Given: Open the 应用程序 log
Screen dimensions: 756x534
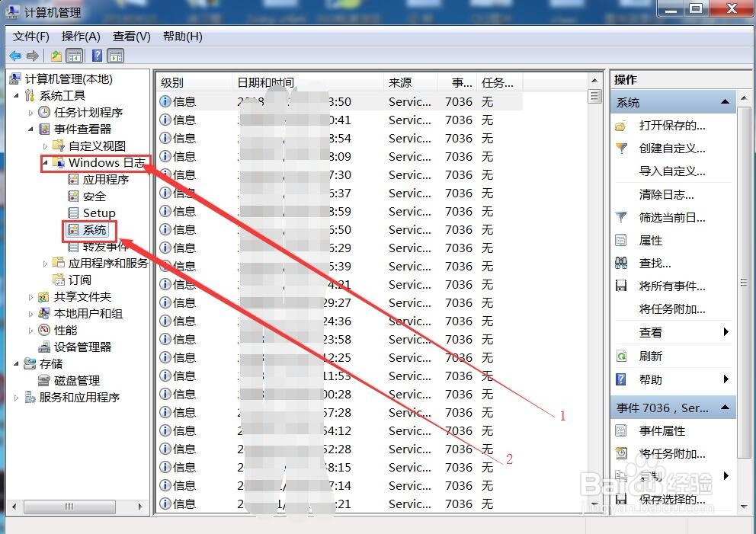Looking at the screenshot, I should click(106, 180).
